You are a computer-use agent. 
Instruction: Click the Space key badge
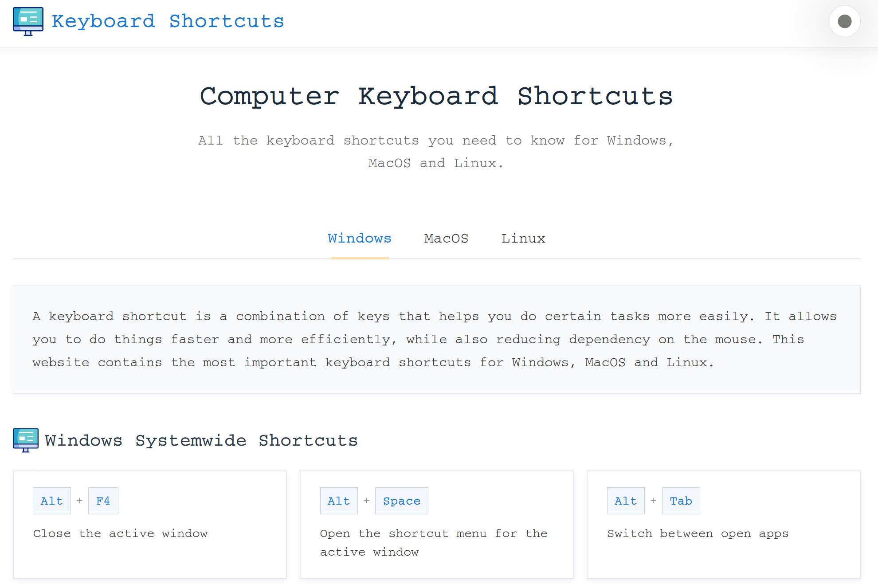[402, 501]
